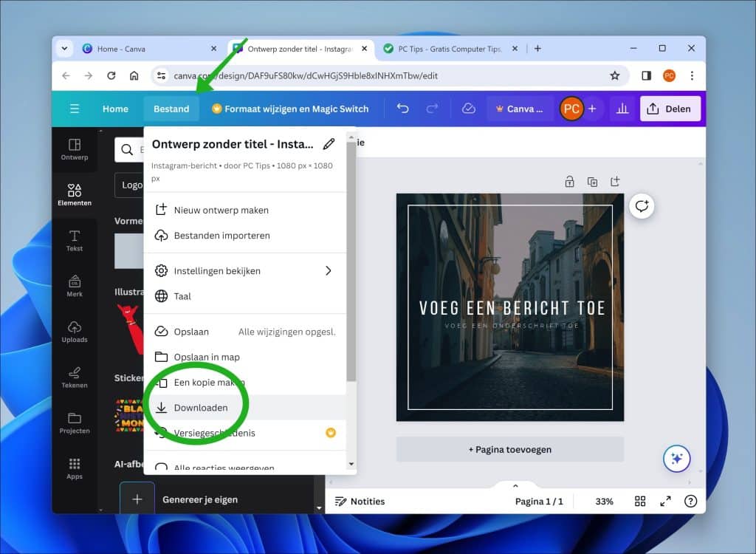Click Opslaan in the file menu
Viewport: 756px width, 554px height.
[245, 332]
